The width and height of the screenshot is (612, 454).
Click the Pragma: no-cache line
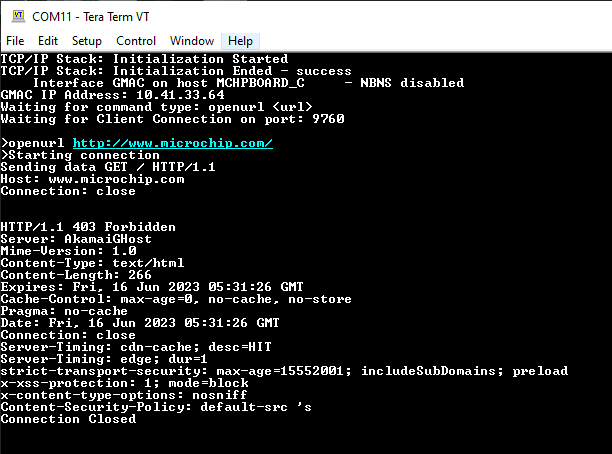[64, 311]
